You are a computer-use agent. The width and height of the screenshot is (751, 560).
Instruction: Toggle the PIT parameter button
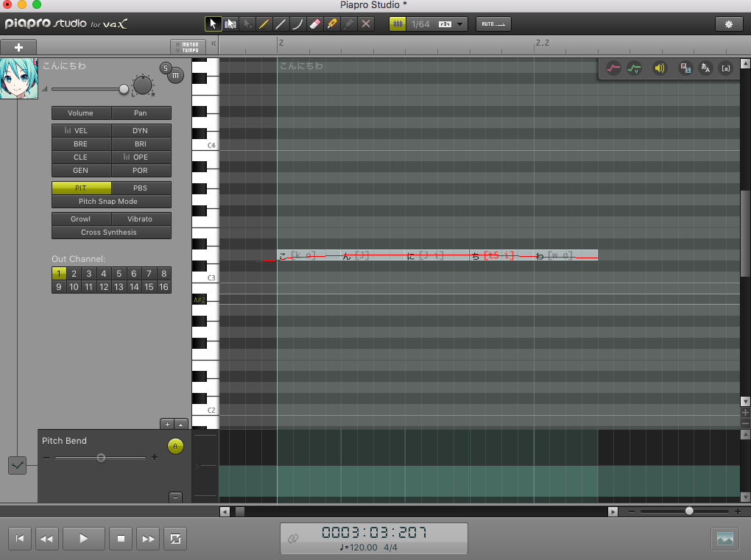[80, 188]
